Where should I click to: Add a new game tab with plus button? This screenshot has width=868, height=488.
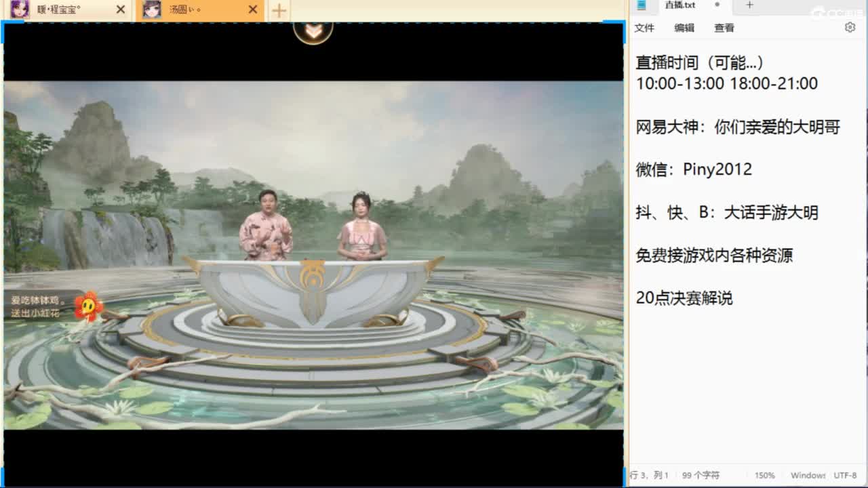tap(279, 9)
